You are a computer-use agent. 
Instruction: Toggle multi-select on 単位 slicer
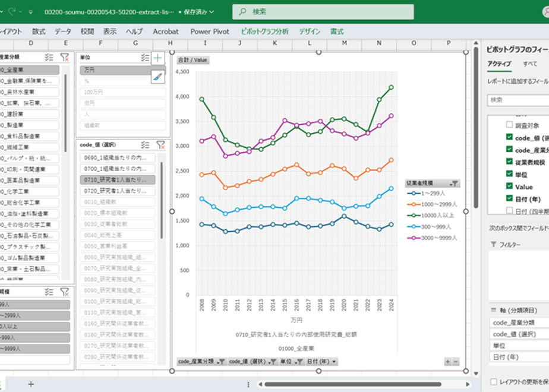coord(145,58)
